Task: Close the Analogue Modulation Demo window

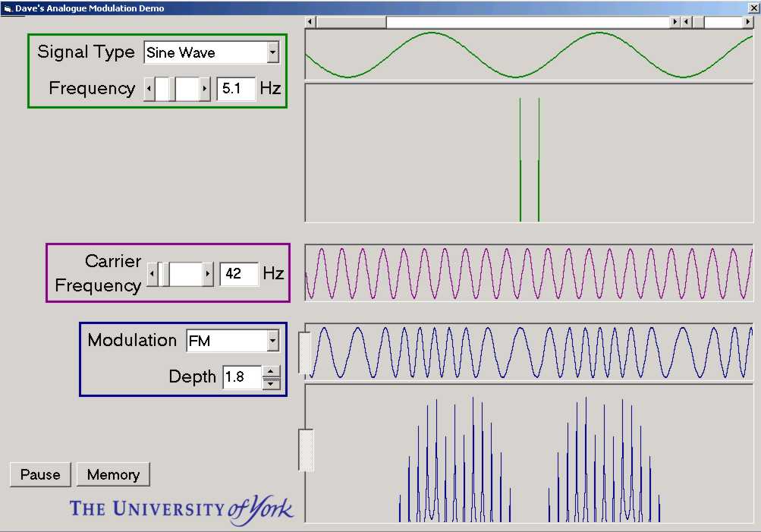Action: click(753, 8)
